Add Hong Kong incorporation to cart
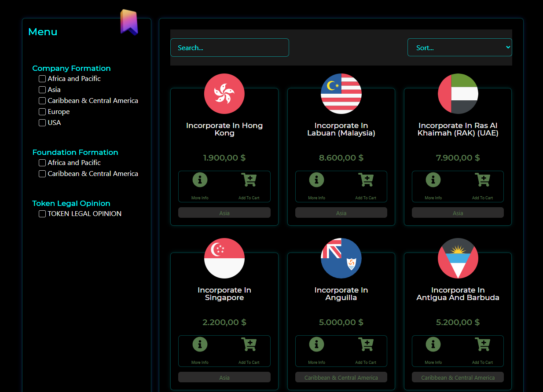Viewport: 543px width, 392px height. point(249,180)
